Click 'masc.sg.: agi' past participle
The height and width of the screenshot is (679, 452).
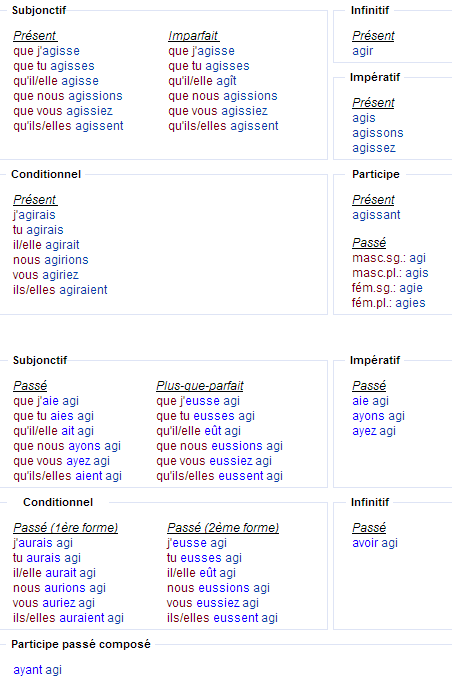click(x=389, y=258)
